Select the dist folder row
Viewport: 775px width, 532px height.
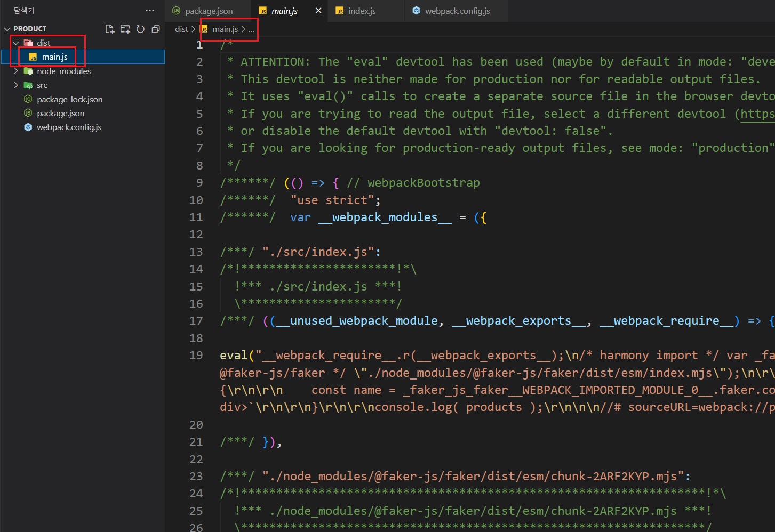pos(83,43)
